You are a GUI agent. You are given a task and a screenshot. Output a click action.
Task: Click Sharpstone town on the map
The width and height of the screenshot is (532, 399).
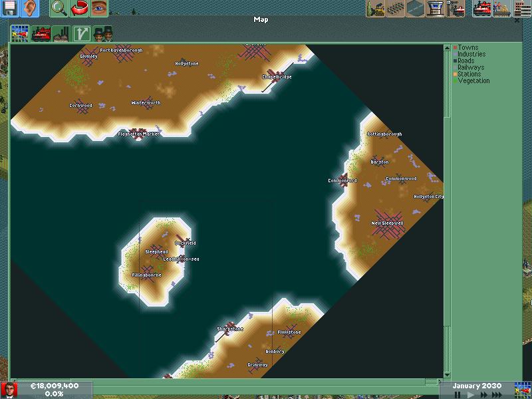pos(230,329)
